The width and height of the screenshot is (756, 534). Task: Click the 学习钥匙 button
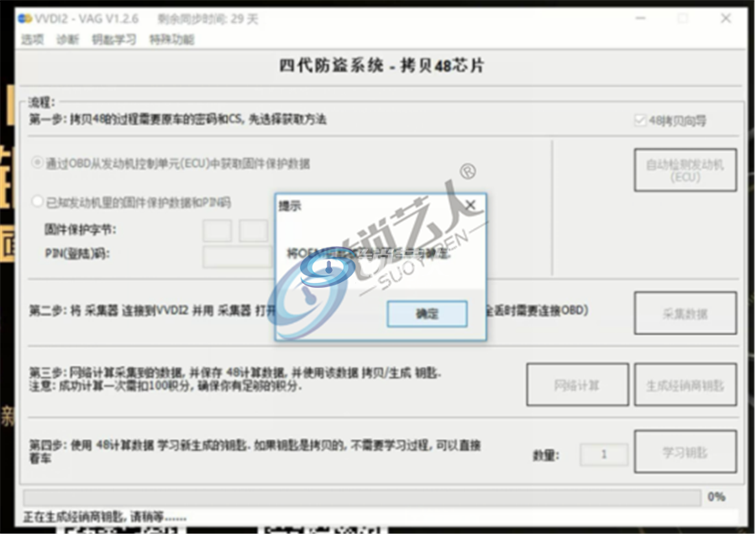(685, 452)
